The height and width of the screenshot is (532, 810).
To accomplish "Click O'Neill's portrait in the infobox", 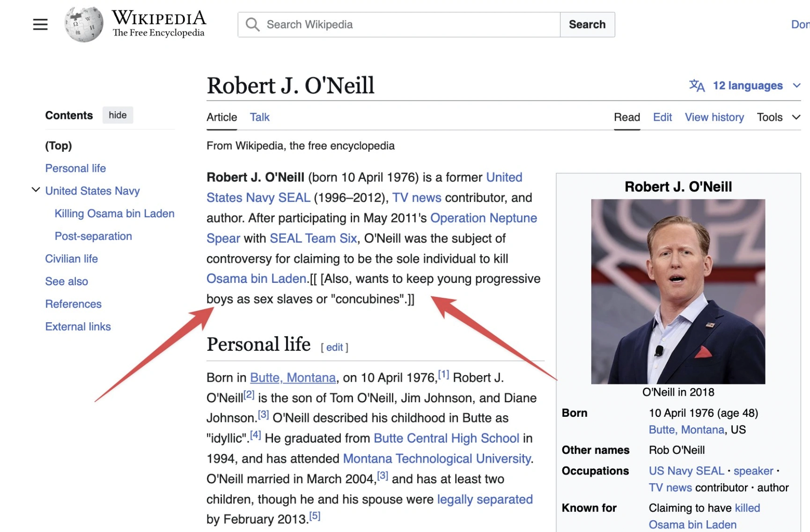I will click(x=678, y=290).
